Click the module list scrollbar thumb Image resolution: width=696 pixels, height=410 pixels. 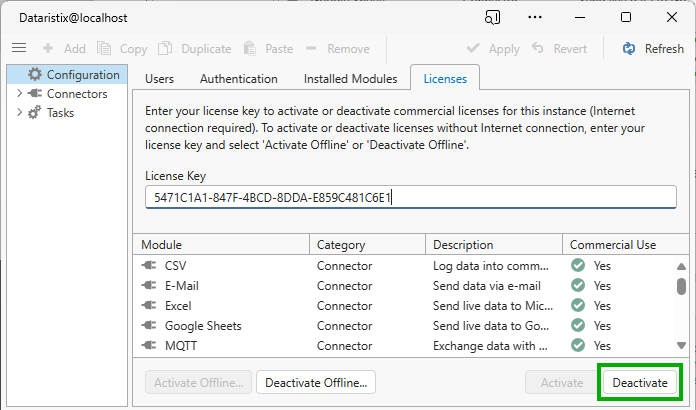pyautogui.click(x=681, y=286)
